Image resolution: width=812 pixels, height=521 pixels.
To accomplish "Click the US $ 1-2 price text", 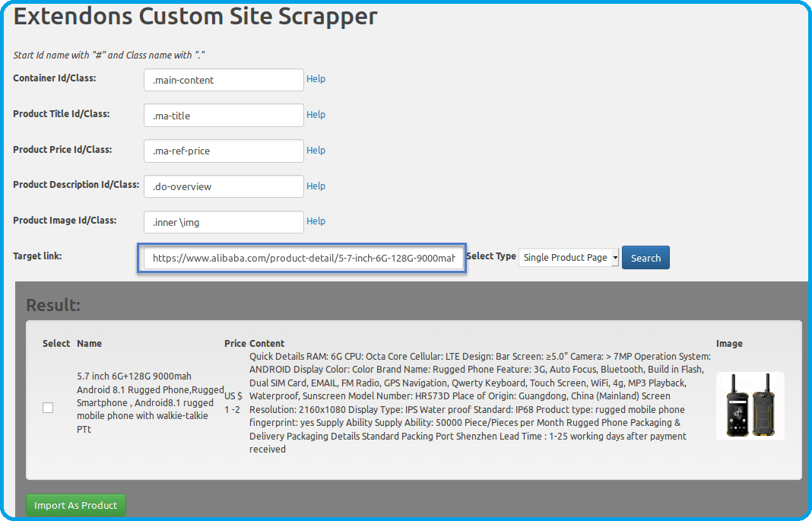I will click(234, 403).
